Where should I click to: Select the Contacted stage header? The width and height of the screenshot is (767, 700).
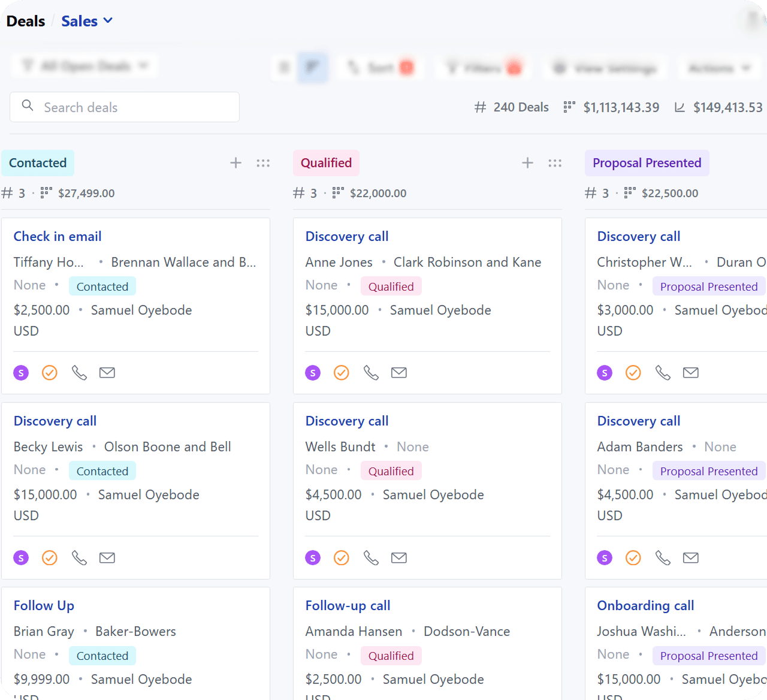point(38,163)
